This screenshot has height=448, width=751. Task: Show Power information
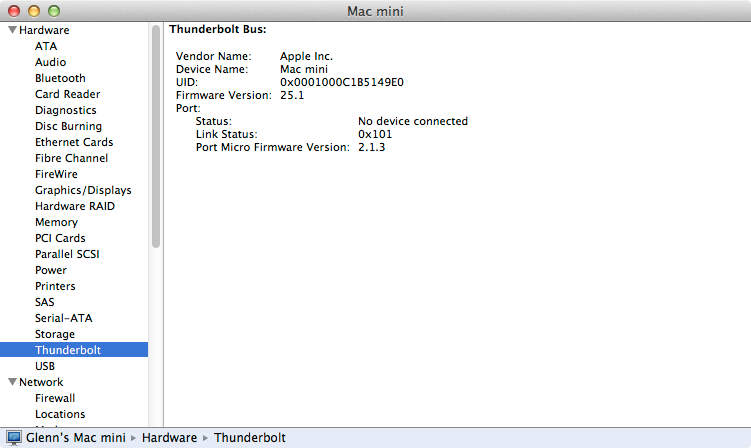[51, 270]
